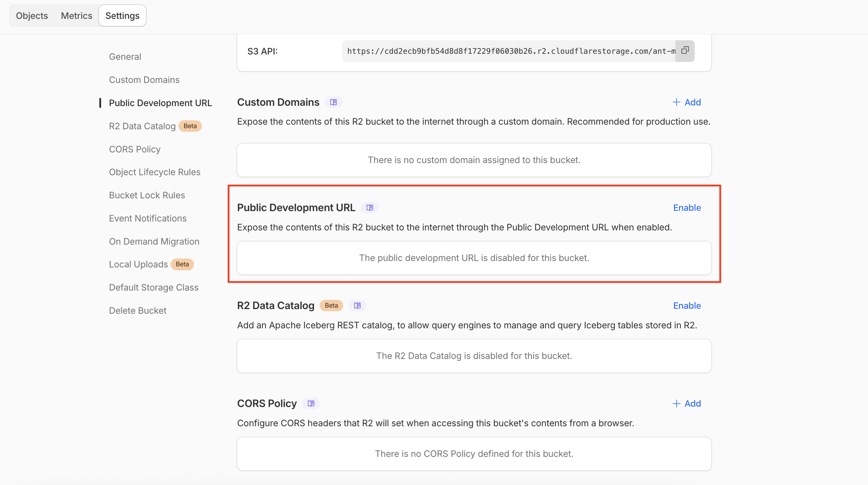Go to Default Storage Class section
The image size is (868, 485).
[x=154, y=287]
